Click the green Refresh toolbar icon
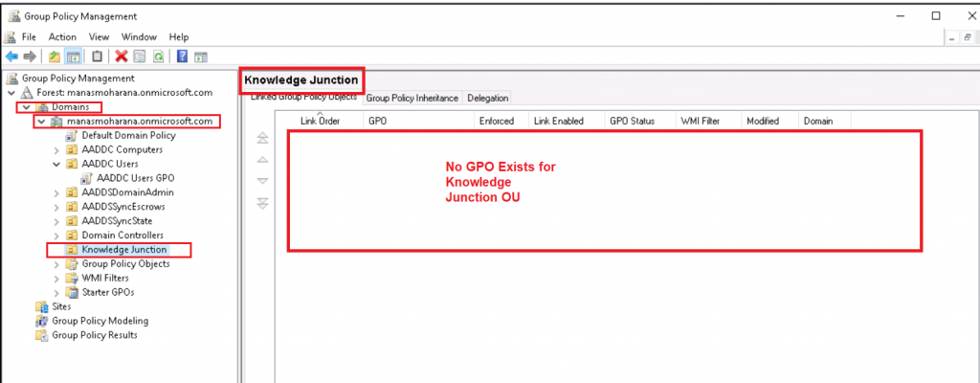Viewport: 980px width, 383px height. pos(157,56)
